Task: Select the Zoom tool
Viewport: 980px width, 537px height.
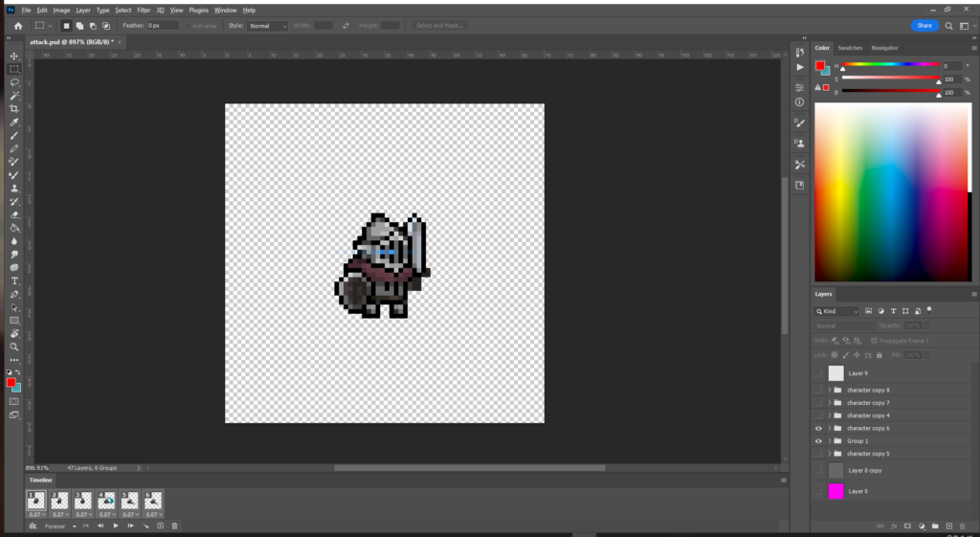Action: pyautogui.click(x=13, y=347)
